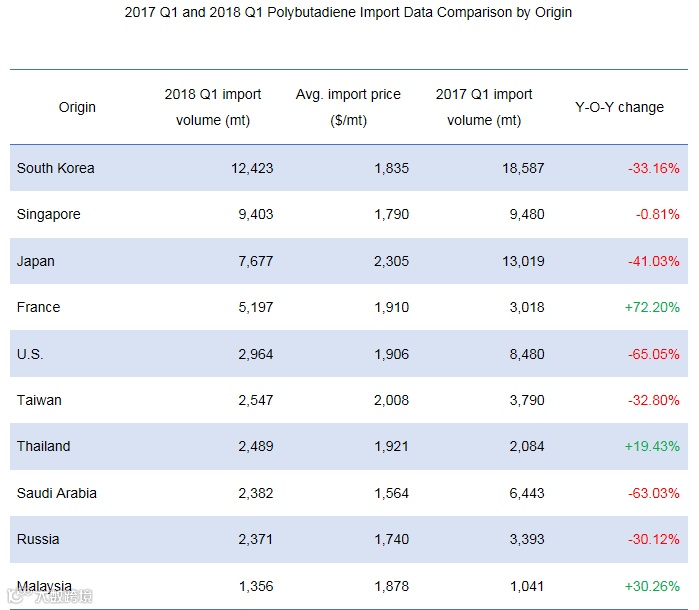Select the table title text
699x610 pixels.
(348, 12)
